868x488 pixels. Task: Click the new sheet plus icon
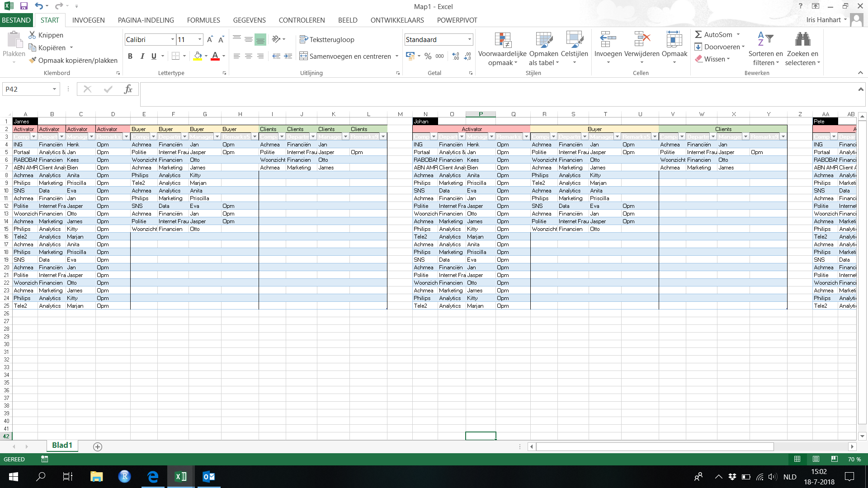pyautogui.click(x=97, y=446)
